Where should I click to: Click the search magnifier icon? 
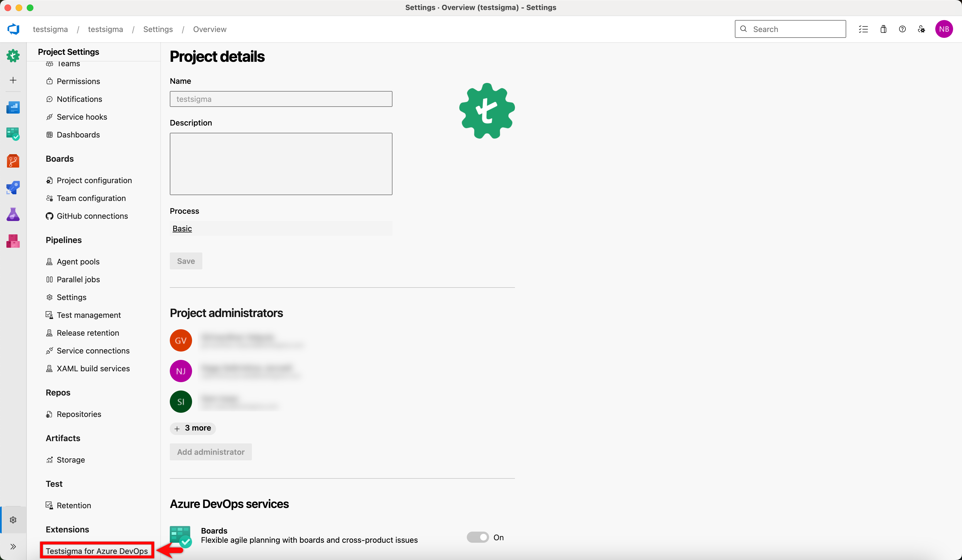click(743, 29)
